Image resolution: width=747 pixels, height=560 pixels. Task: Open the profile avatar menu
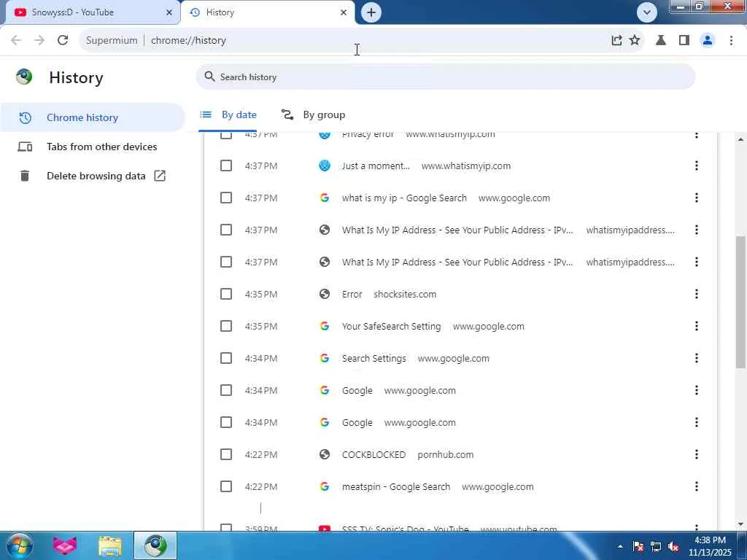point(708,40)
